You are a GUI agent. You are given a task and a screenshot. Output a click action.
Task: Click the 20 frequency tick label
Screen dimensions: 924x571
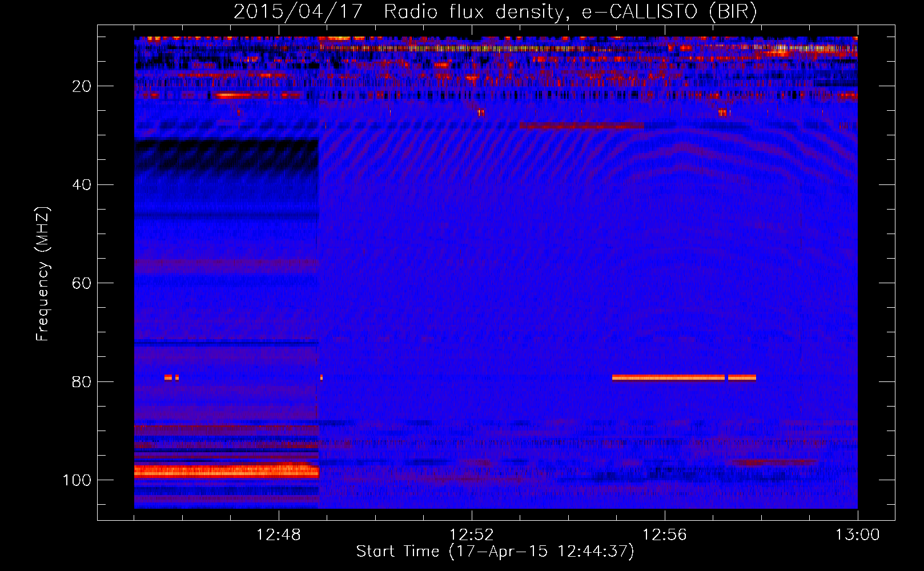[82, 86]
